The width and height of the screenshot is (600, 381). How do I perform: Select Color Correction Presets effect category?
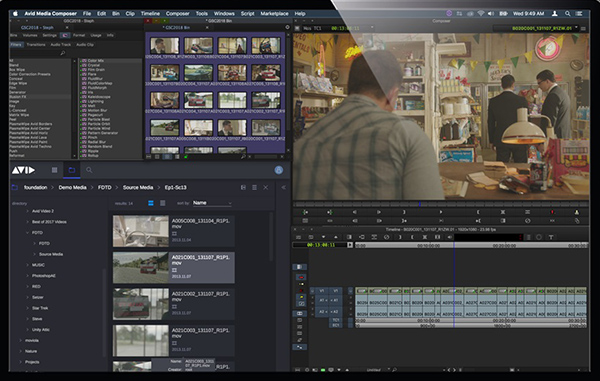pyautogui.click(x=30, y=74)
